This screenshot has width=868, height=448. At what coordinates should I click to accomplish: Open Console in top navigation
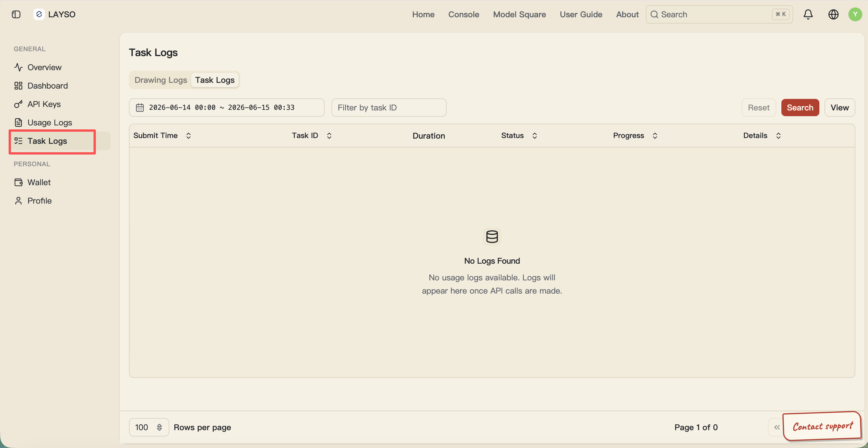pyautogui.click(x=463, y=14)
